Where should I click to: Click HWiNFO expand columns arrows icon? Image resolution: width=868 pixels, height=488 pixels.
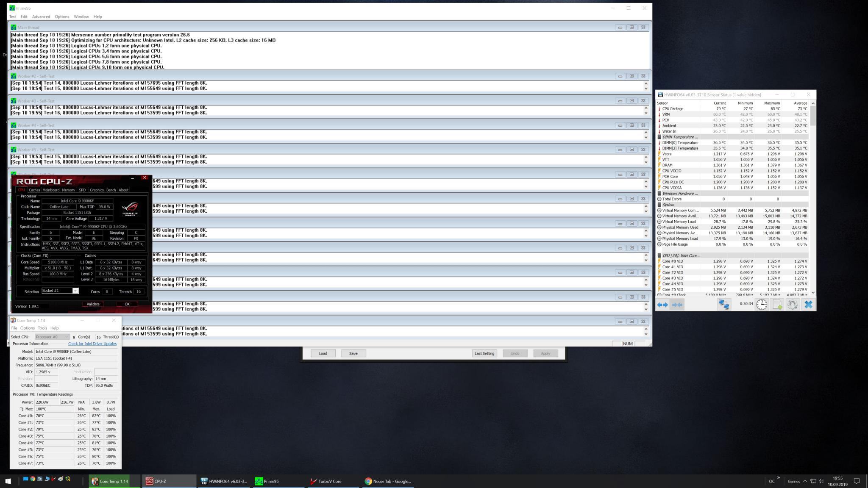(662, 305)
